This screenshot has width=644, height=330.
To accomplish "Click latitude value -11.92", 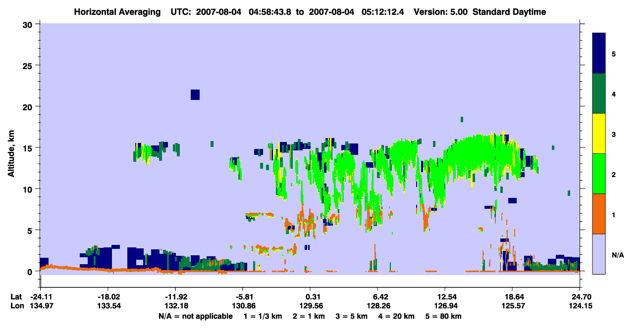I will tap(175, 297).
